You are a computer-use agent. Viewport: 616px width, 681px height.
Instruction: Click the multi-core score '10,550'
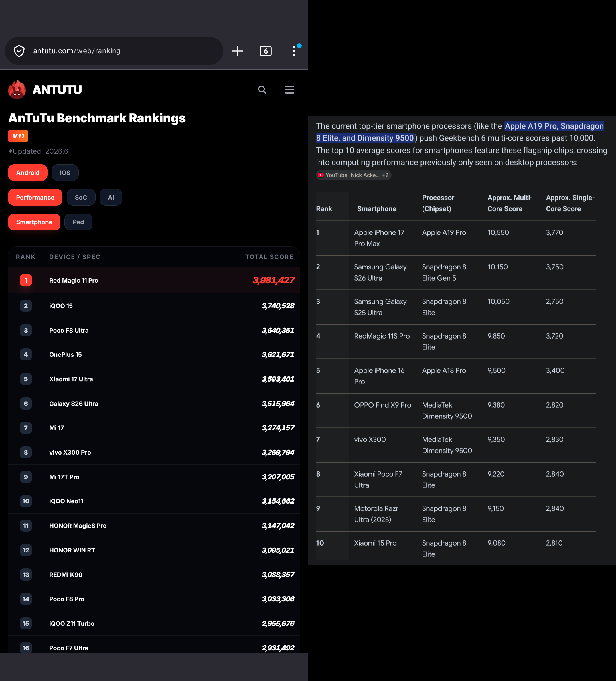498,232
